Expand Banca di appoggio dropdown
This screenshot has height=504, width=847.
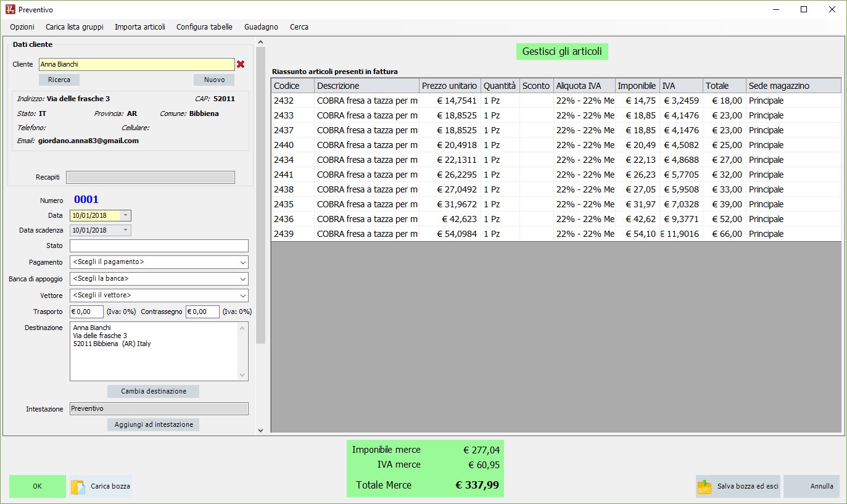[242, 279]
